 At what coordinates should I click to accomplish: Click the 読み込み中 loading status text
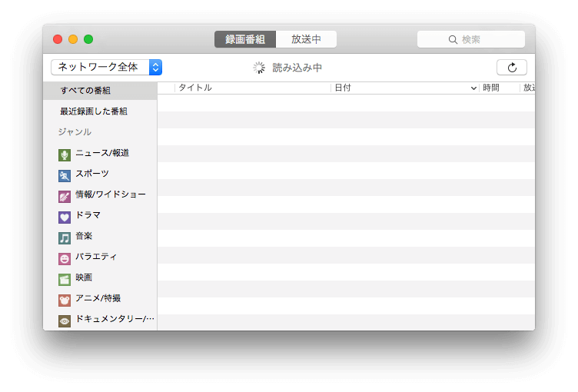coord(297,68)
